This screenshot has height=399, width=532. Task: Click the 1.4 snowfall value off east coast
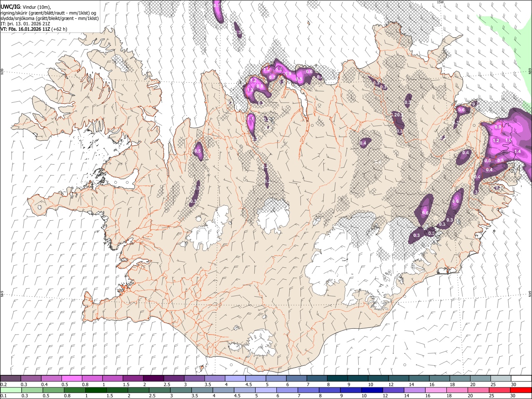point(517,152)
